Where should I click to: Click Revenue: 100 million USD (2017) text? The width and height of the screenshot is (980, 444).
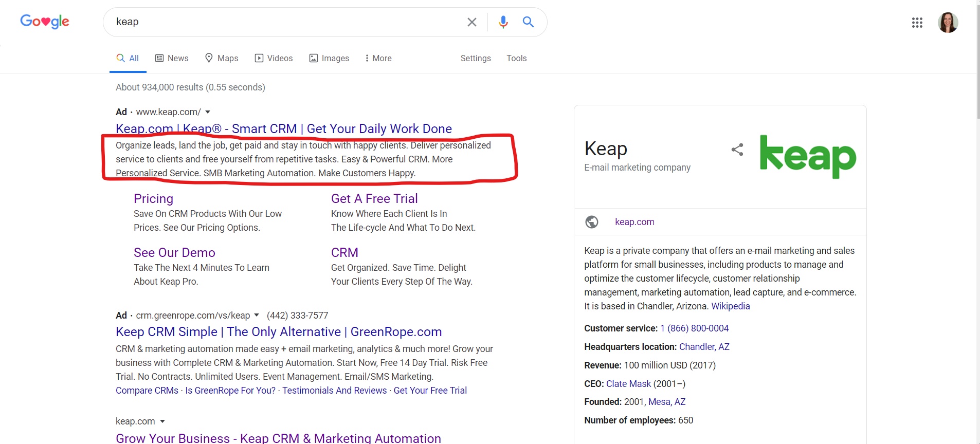tap(650, 365)
